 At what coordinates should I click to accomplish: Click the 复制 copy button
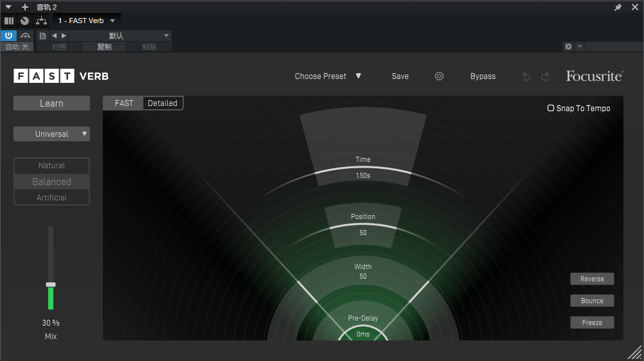[x=104, y=47]
